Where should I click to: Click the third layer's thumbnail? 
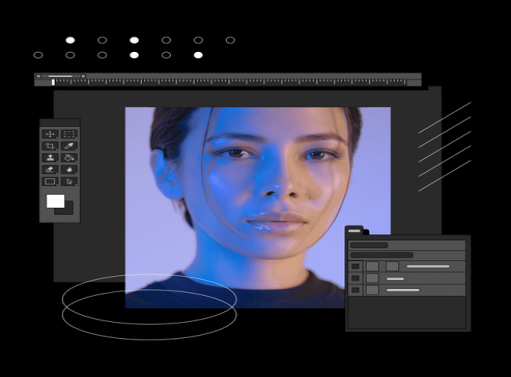[x=372, y=290]
